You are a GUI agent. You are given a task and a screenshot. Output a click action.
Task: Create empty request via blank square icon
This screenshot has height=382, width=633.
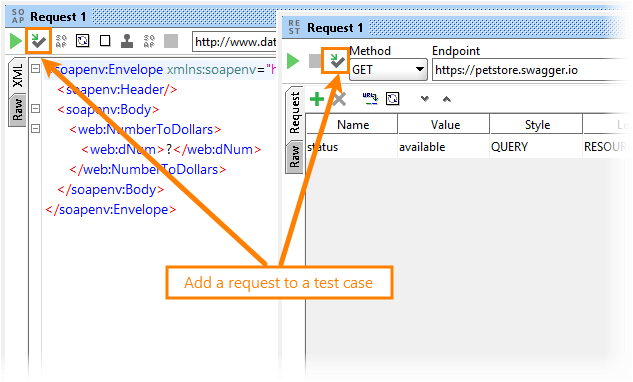pyautogui.click(x=105, y=41)
